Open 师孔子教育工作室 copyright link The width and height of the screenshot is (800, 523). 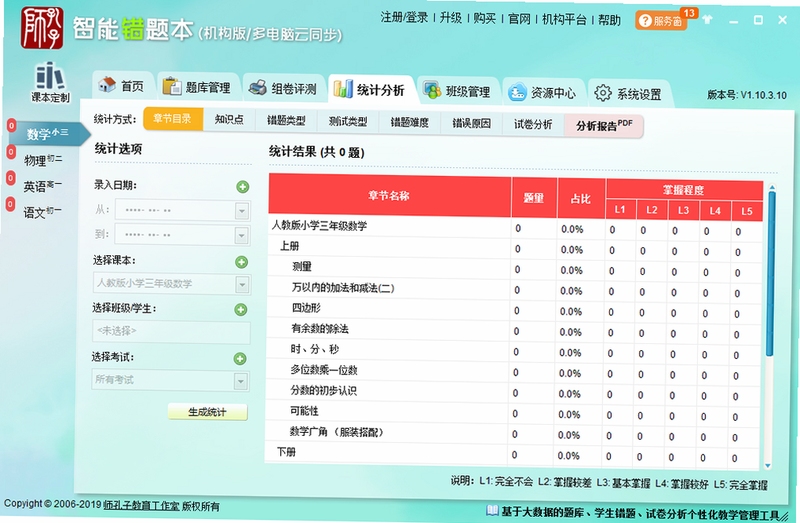click(x=141, y=505)
